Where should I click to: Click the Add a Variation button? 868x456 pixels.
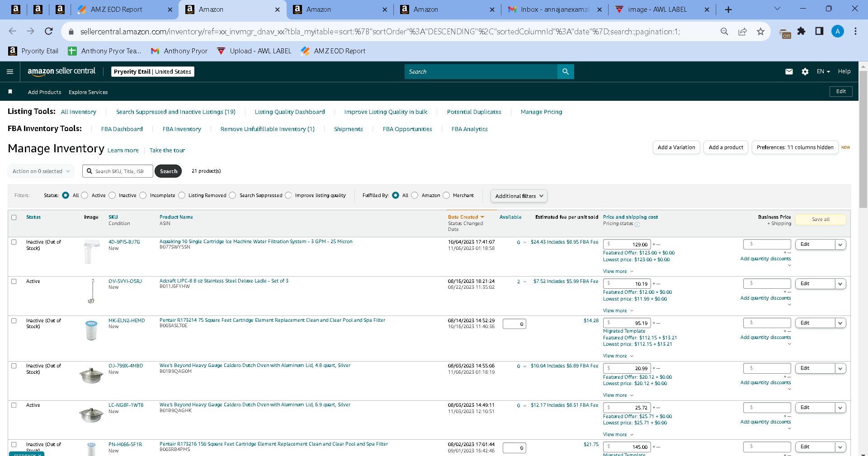[676, 147]
